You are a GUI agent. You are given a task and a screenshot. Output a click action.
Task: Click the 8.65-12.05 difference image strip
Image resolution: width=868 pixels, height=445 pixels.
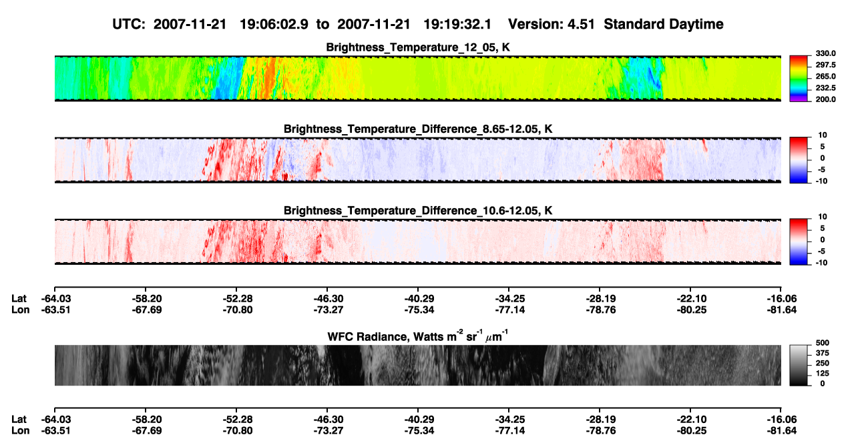click(418, 159)
